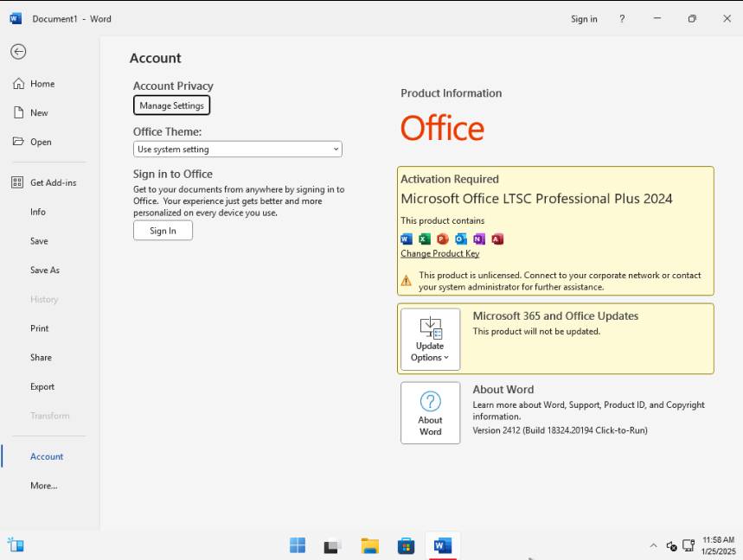Click the Word app icon under product contains
This screenshot has height=560, width=743.
coord(407,239)
